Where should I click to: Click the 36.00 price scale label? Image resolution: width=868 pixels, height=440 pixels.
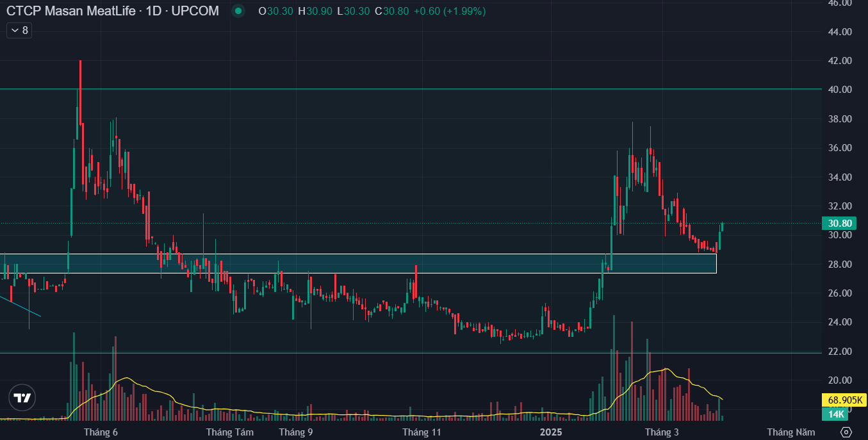click(839, 148)
